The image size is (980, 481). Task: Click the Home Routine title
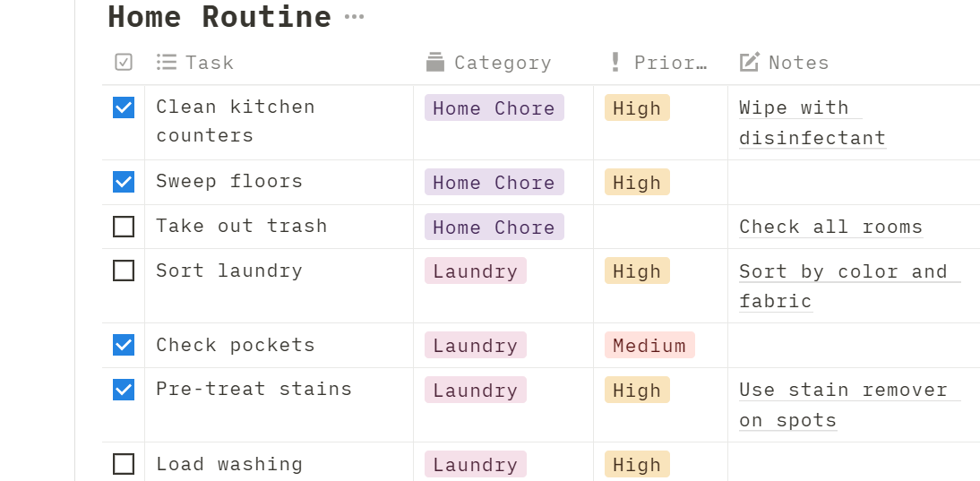click(x=219, y=17)
